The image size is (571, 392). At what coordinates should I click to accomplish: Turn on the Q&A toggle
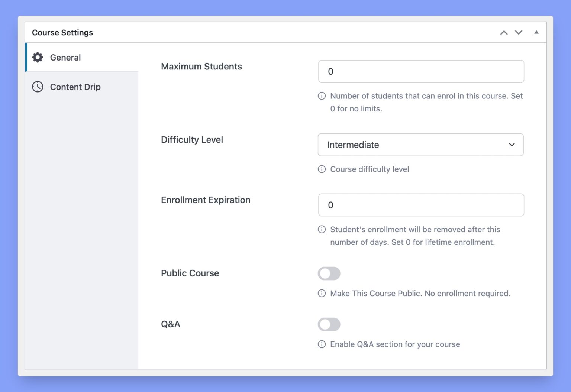(329, 324)
